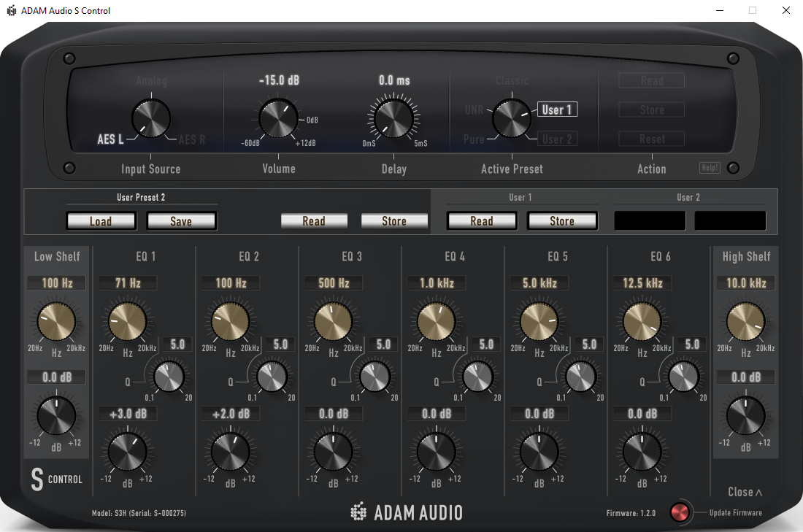Click the Low Shelf 100 Hz value field
This screenshot has width=803, height=532.
tap(57, 282)
